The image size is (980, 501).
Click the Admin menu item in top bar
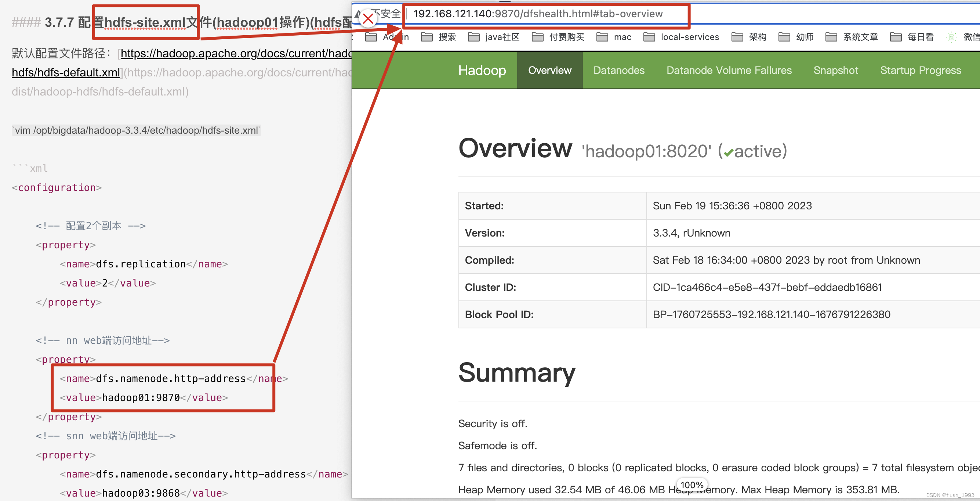tap(391, 36)
